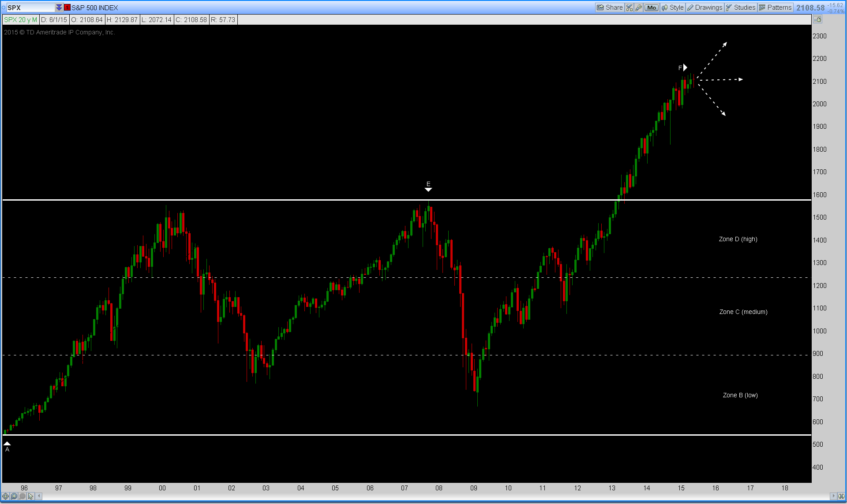This screenshot has height=504, width=847.
Task: Open the Studies menu
Action: click(x=741, y=7)
